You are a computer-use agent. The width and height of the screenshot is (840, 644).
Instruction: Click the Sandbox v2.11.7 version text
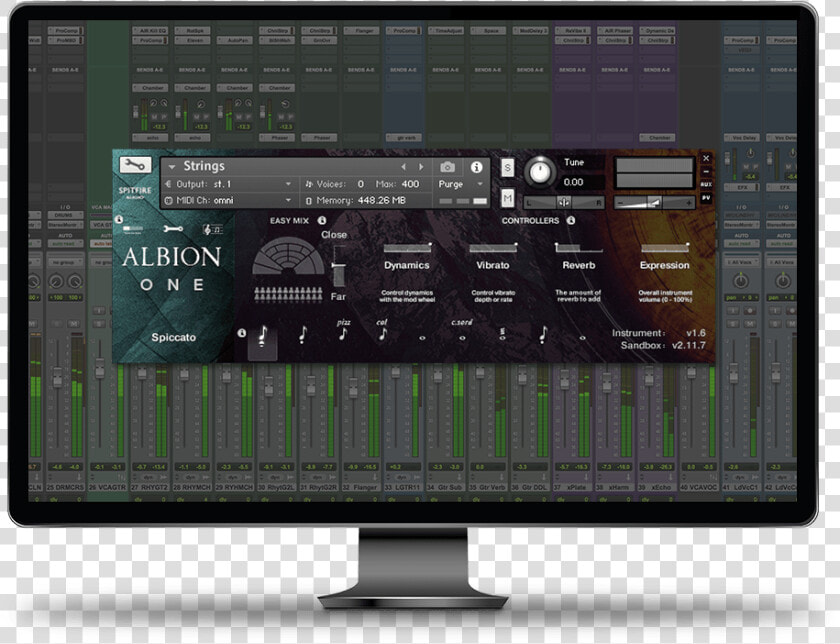tap(663, 346)
